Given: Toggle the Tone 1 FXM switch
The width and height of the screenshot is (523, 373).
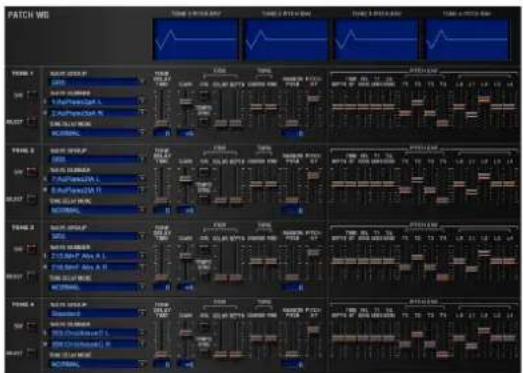Looking at the screenshot, I should 204,96.
